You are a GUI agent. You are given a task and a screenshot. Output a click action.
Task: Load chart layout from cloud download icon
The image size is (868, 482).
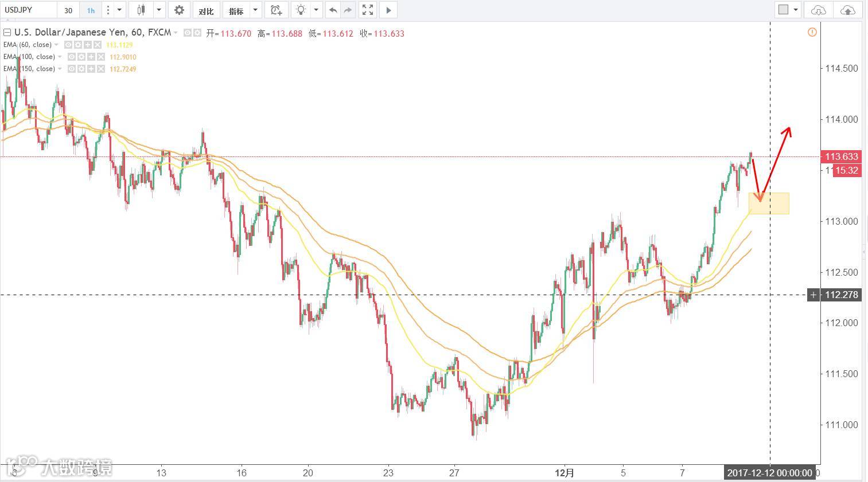click(819, 10)
